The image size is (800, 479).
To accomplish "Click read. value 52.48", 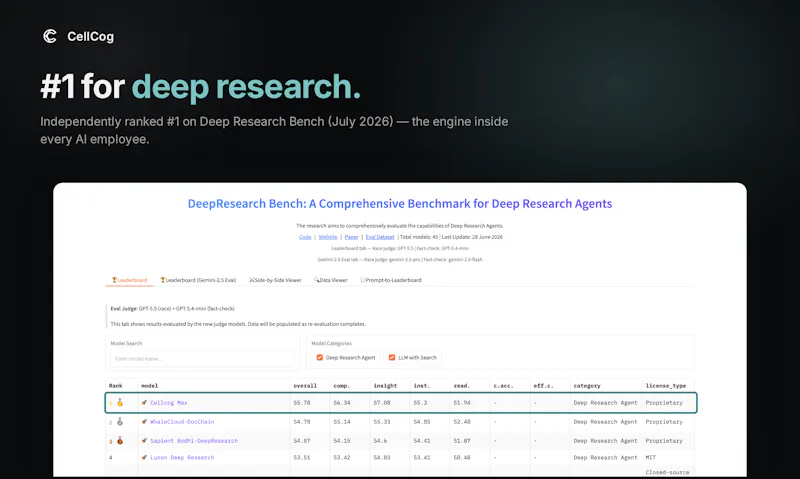I will point(462,422).
